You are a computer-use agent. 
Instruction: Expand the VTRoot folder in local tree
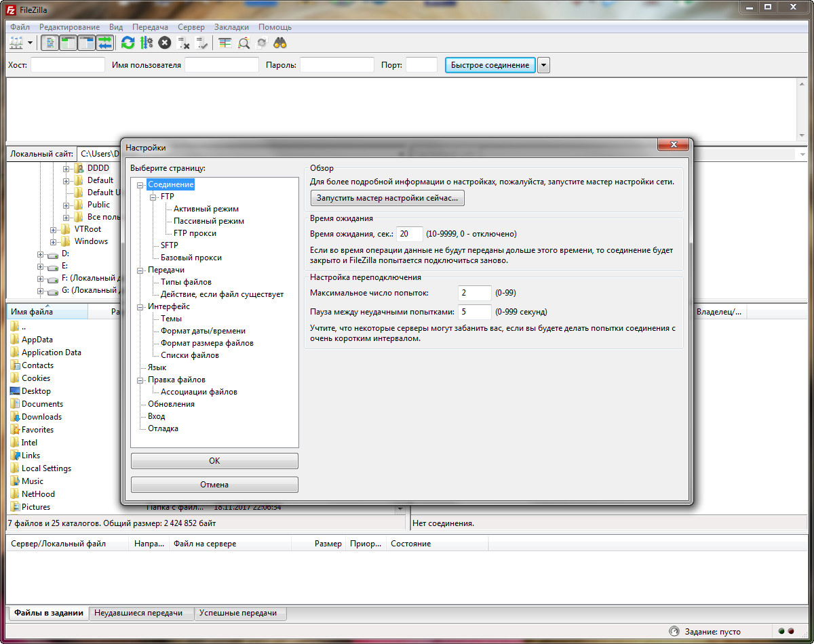(54, 229)
